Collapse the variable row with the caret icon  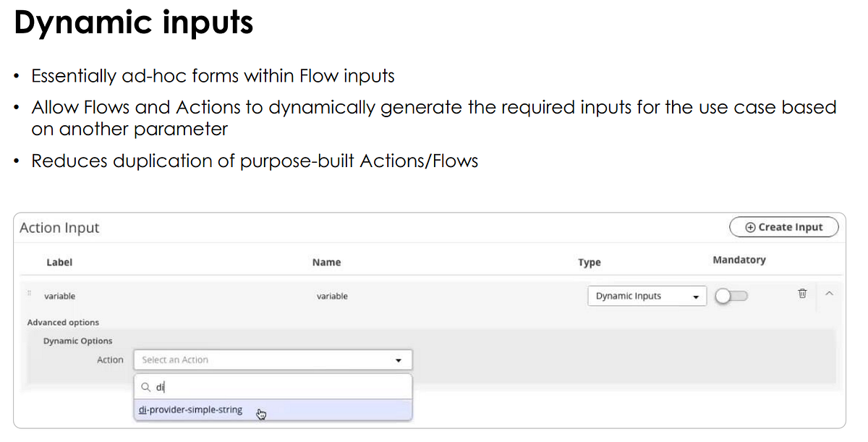click(x=829, y=294)
